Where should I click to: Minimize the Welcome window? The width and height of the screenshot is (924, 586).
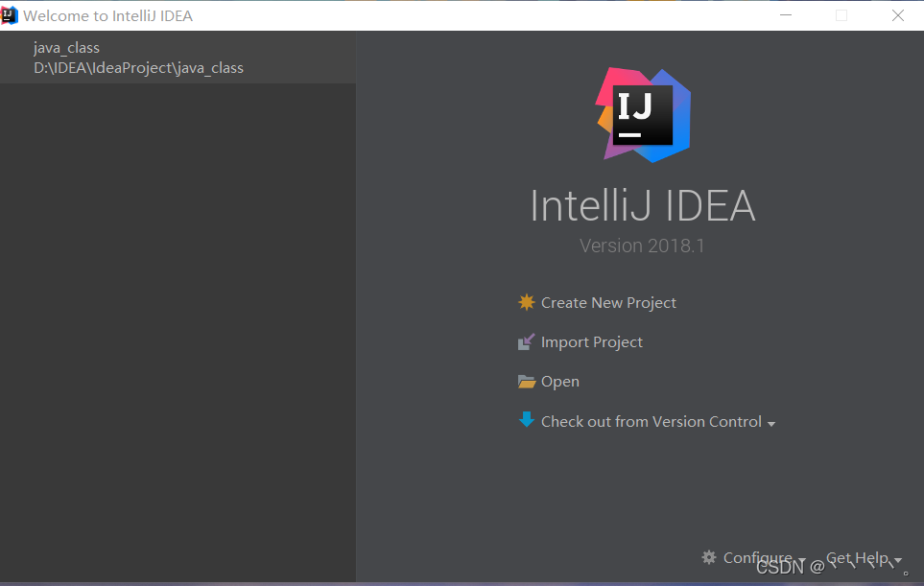click(x=786, y=15)
